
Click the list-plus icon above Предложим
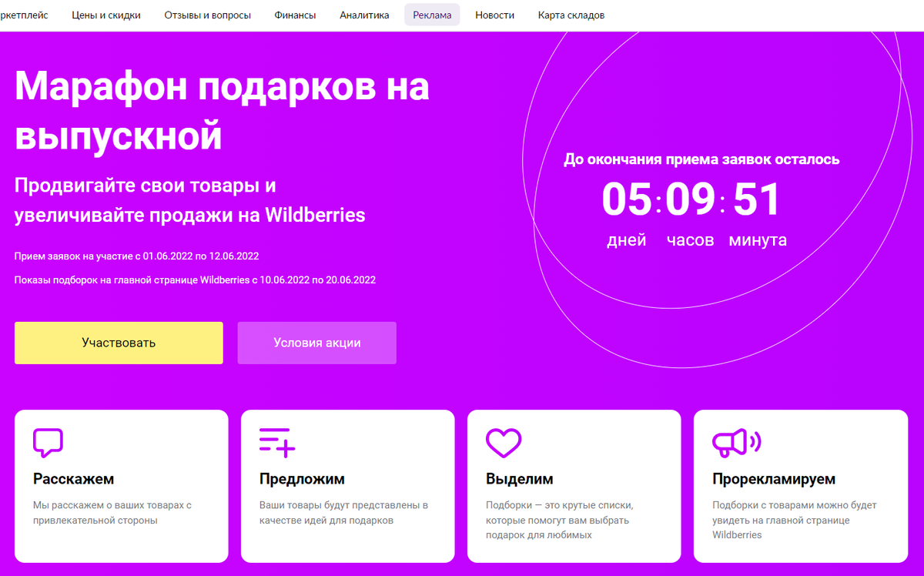coord(277,442)
